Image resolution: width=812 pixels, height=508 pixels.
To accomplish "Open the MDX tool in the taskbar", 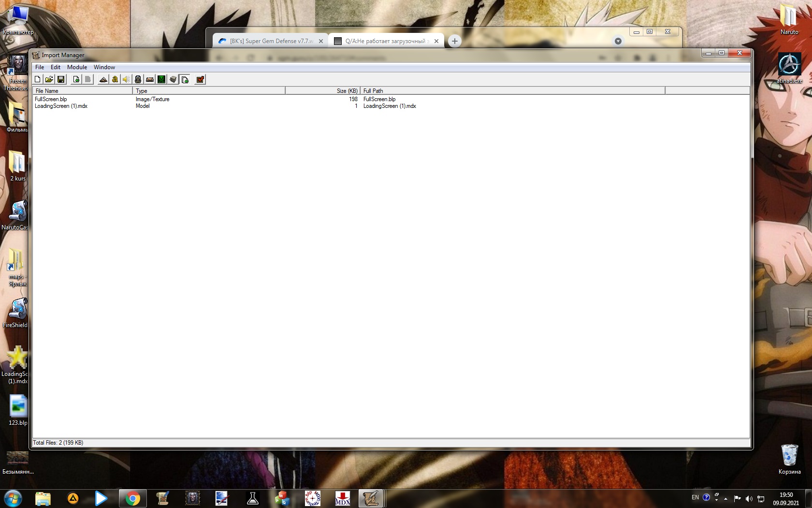I will pos(342,498).
